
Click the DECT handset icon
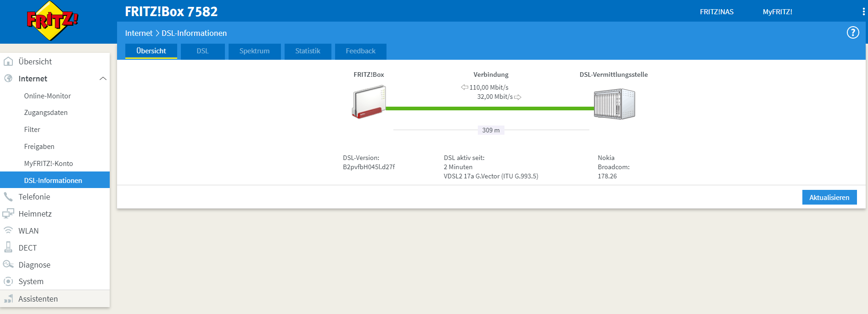8,247
